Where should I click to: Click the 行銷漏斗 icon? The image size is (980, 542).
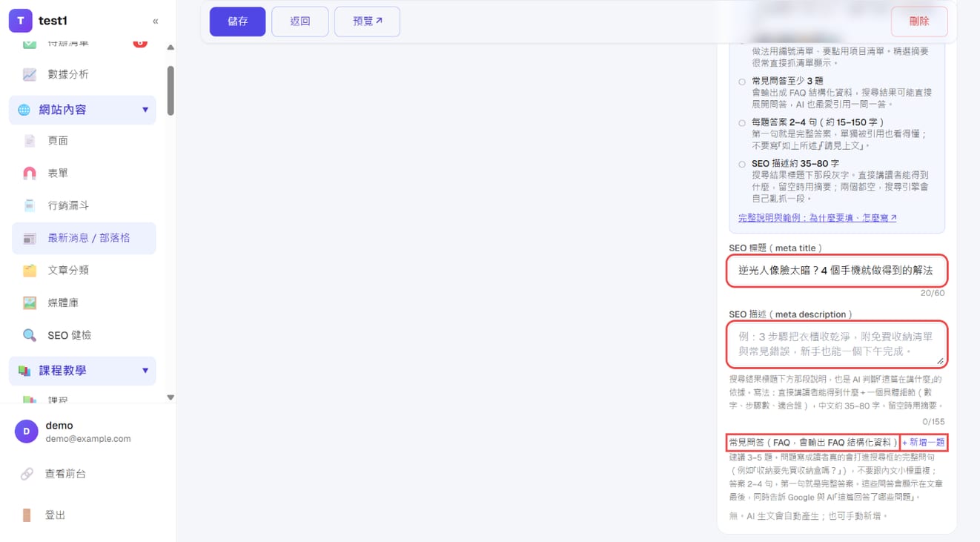pyautogui.click(x=30, y=205)
